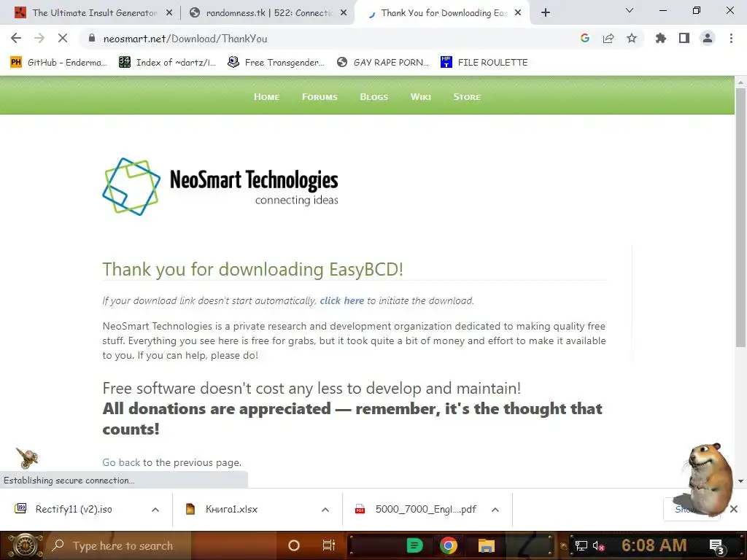Close the randomness.tk tab
Image resolution: width=747 pixels, height=560 pixels.
point(344,13)
